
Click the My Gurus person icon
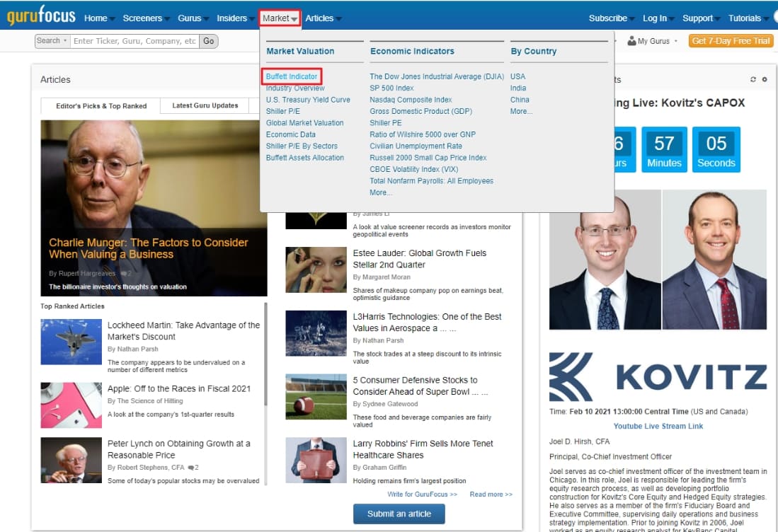(x=631, y=40)
